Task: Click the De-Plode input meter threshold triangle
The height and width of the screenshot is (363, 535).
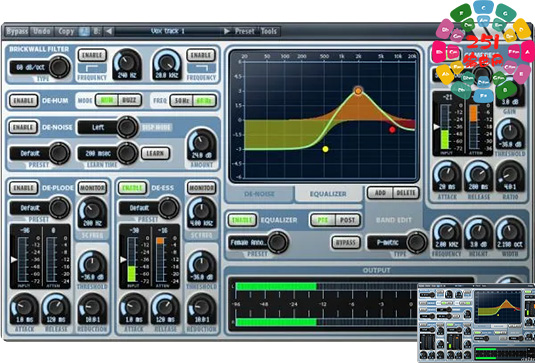Action: pos(14,260)
